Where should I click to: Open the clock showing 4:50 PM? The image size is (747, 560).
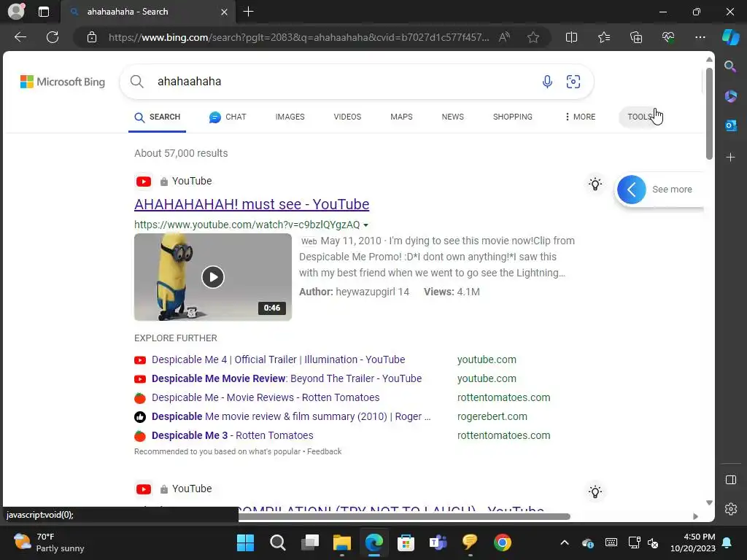693,542
